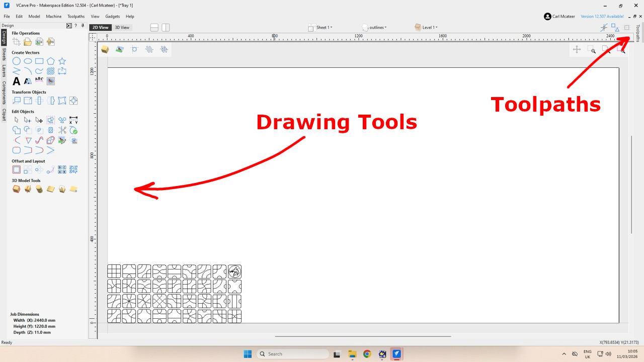Open the Job Setup icon under File Operations
644x362 pixels.
(17, 42)
